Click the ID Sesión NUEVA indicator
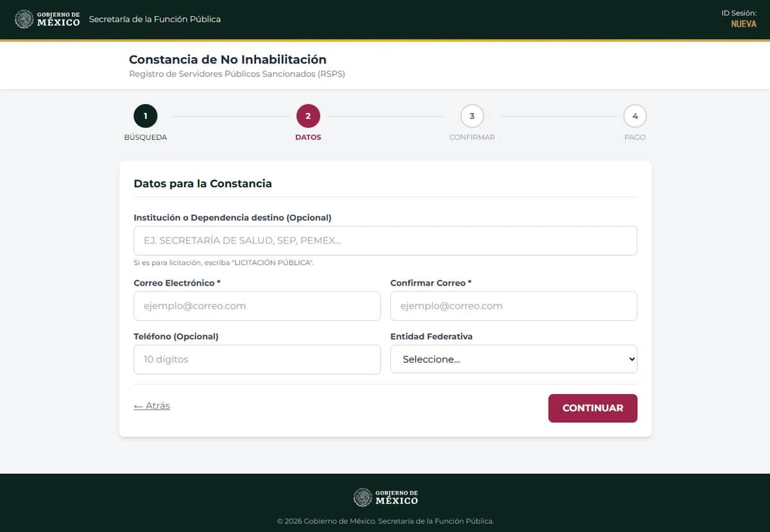The image size is (770, 532). (743, 24)
